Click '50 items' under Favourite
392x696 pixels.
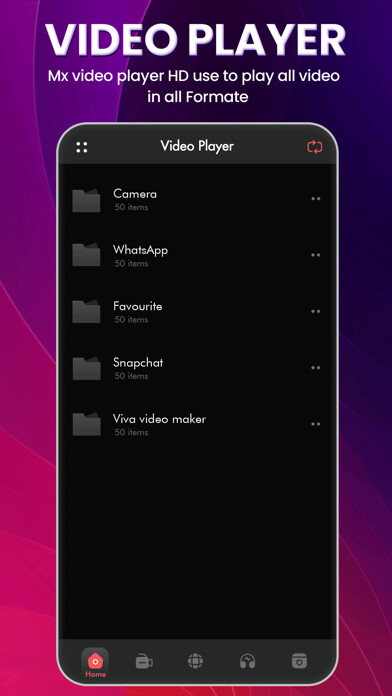[131, 320]
